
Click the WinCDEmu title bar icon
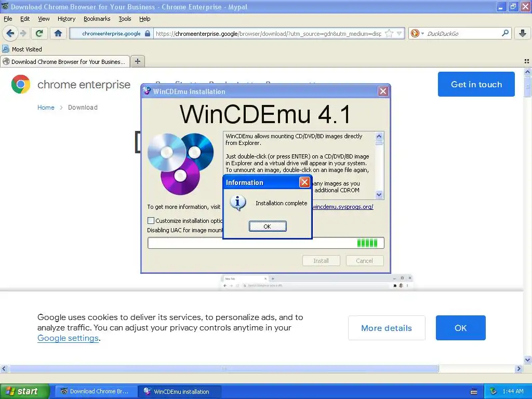click(x=147, y=91)
